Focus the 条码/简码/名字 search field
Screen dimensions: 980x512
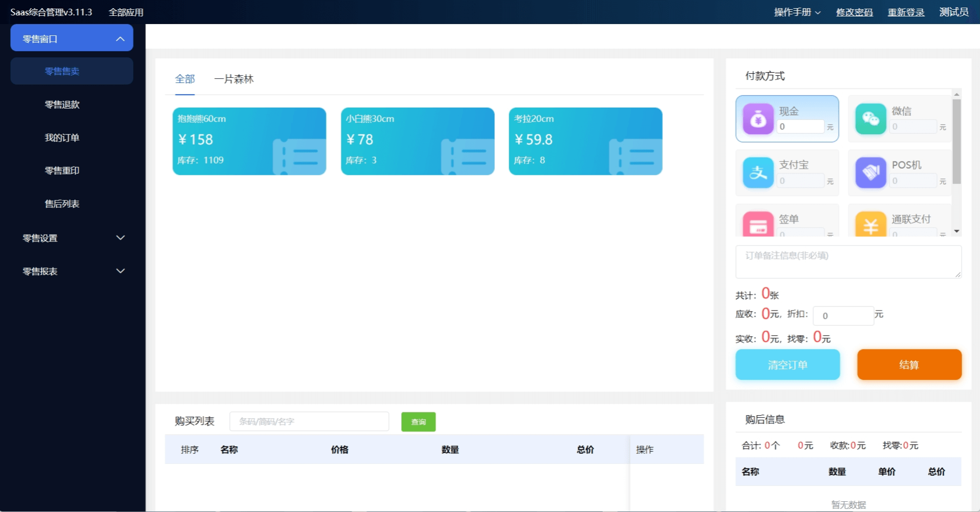pyautogui.click(x=309, y=421)
